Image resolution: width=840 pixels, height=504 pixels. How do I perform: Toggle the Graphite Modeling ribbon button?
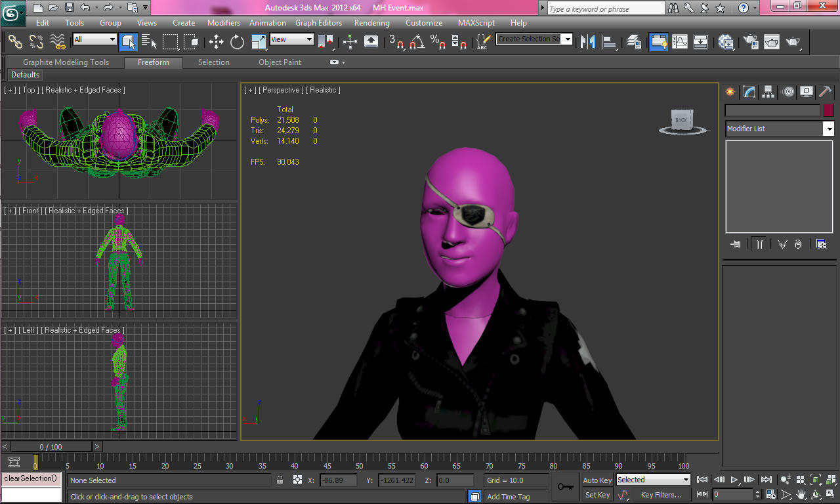click(x=658, y=42)
